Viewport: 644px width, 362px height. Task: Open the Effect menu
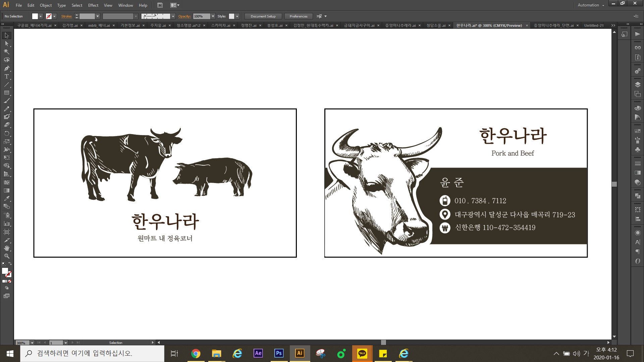coord(93,5)
